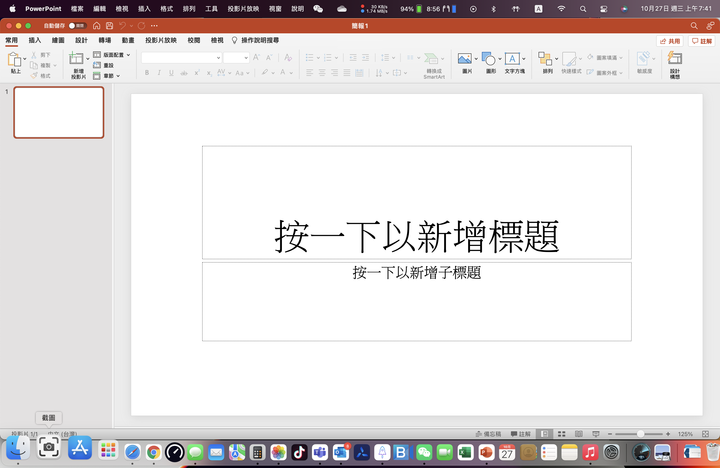Toggle Notes (備忘稿) pane in status bar
The height and width of the screenshot is (468, 720).
(488, 434)
